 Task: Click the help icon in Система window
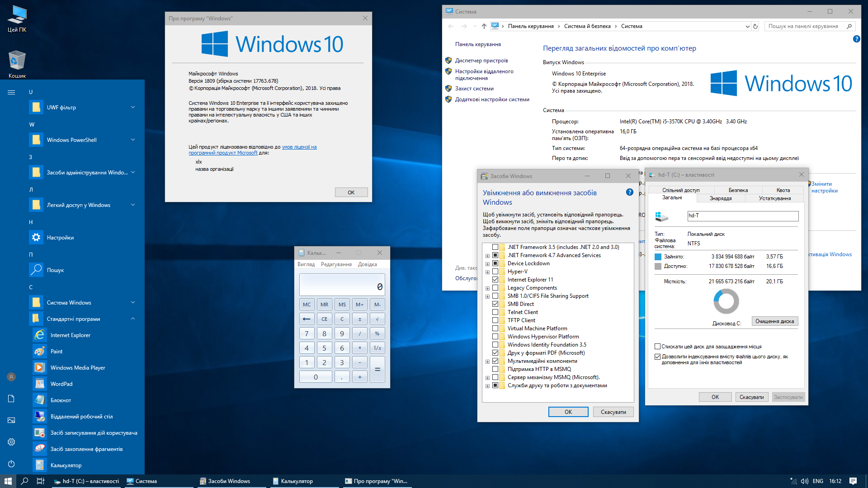coord(856,39)
